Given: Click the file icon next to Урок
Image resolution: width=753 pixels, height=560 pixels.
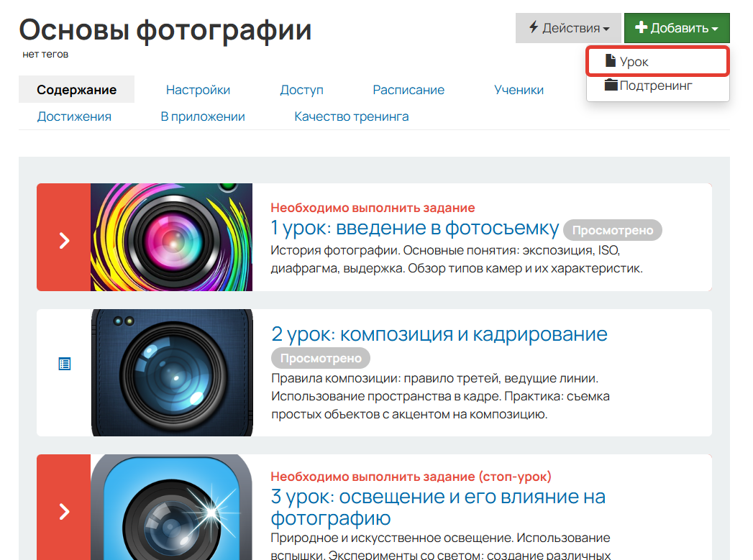Looking at the screenshot, I should [611, 61].
